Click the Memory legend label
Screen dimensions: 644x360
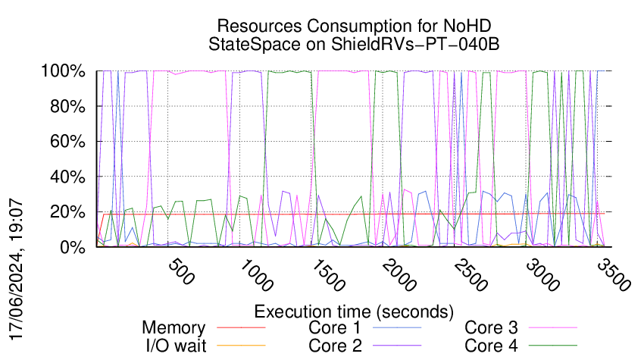174,328
